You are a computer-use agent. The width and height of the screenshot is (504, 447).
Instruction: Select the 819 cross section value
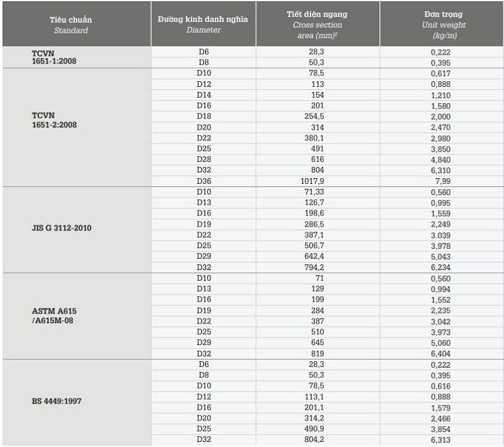coord(317,353)
